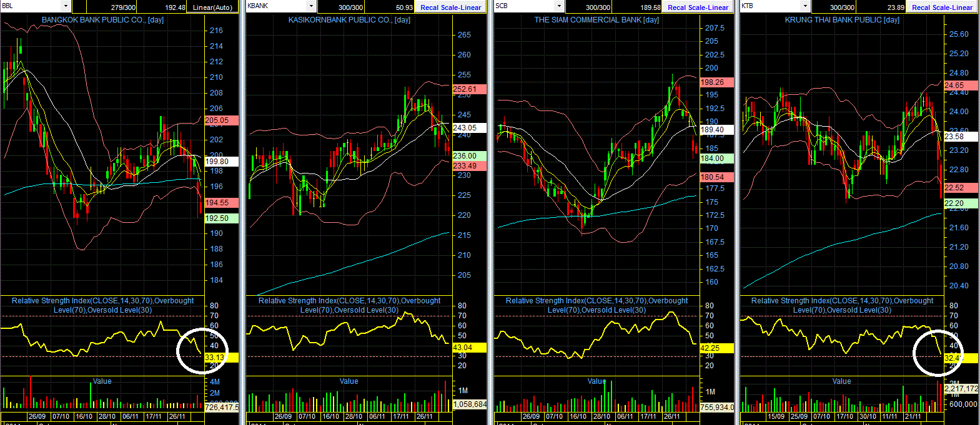
Task: Click the 26/11 date label on BBL axis
Action: (x=177, y=416)
